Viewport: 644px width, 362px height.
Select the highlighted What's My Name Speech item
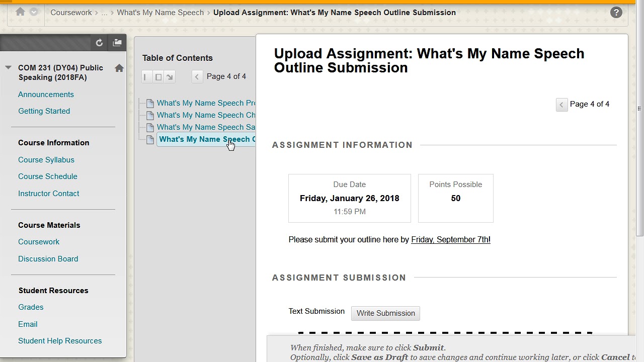[x=206, y=139]
